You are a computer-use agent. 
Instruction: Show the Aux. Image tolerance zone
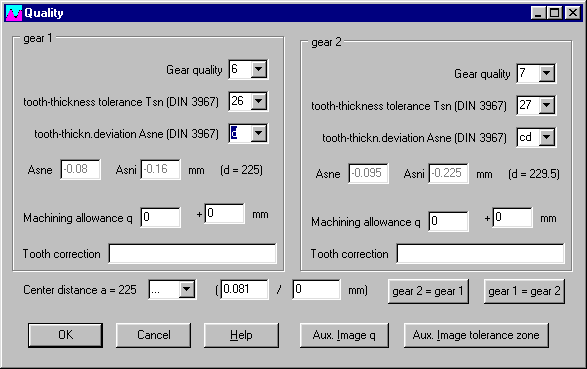coord(476,335)
